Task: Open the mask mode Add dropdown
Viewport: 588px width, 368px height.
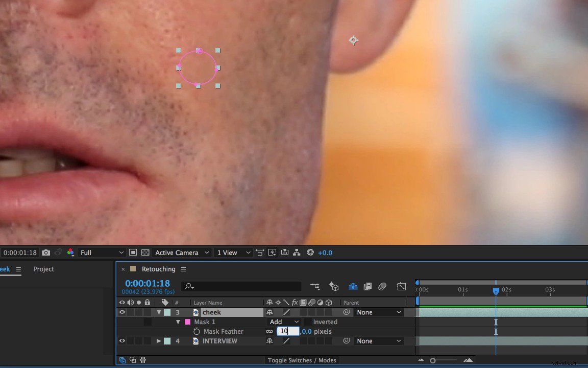Action: pos(283,321)
